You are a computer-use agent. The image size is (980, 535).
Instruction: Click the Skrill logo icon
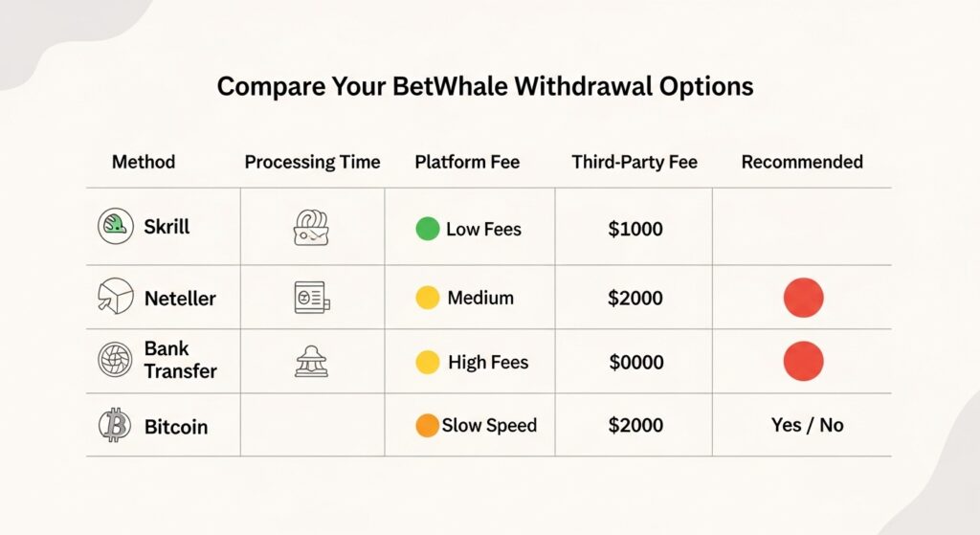pos(116,226)
